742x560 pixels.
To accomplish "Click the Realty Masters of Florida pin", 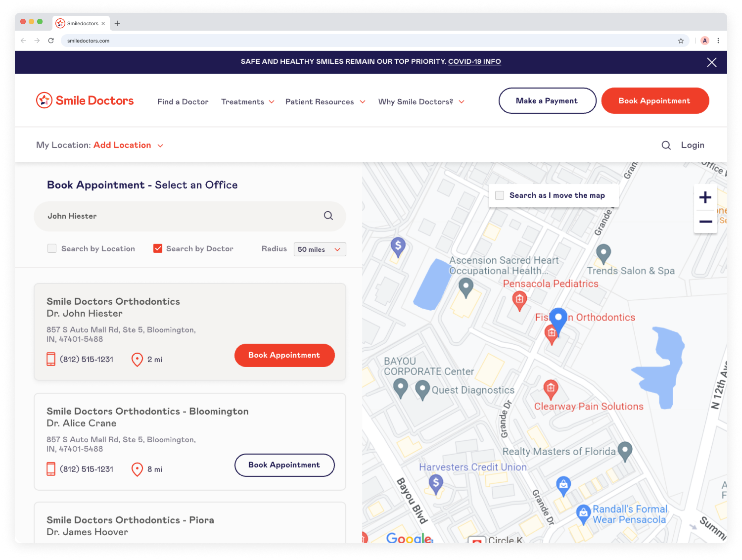I will (x=625, y=452).
